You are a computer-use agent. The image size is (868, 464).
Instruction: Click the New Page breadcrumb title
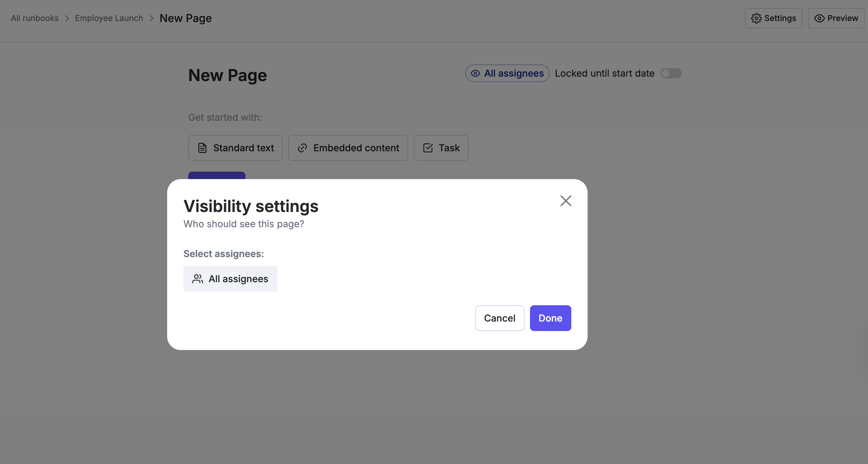[185, 18]
